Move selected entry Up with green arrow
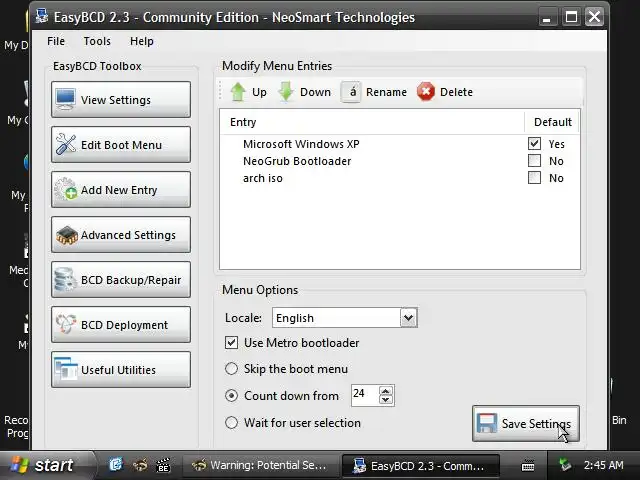The width and height of the screenshot is (640, 480). click(x=249, y=92)
